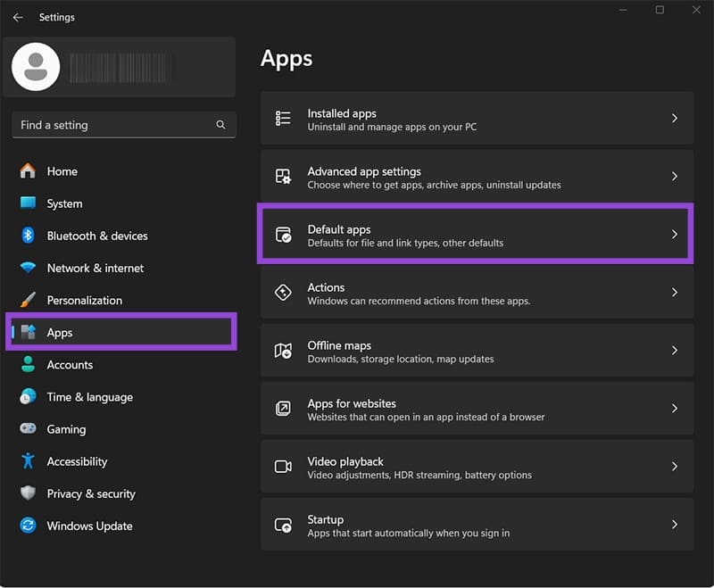Image resolution: width=714 pixels, height=588 pixels.
Task: Go to Home in sidebar
Action: coord(62,171)
